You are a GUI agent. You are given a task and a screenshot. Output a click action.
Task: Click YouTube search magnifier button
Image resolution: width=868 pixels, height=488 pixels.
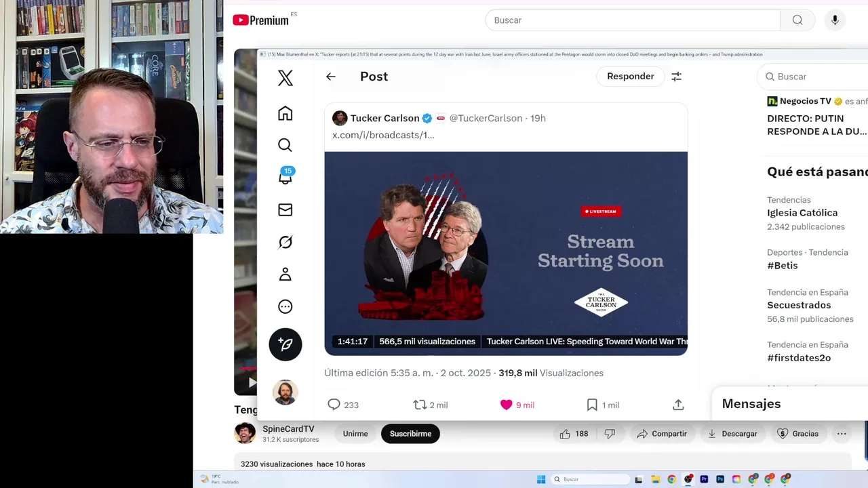797,20
